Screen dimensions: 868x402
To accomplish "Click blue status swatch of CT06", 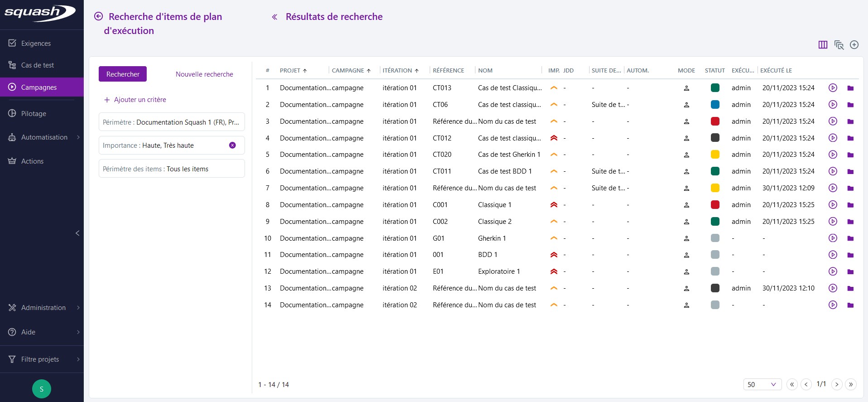I will click(715, 105).
